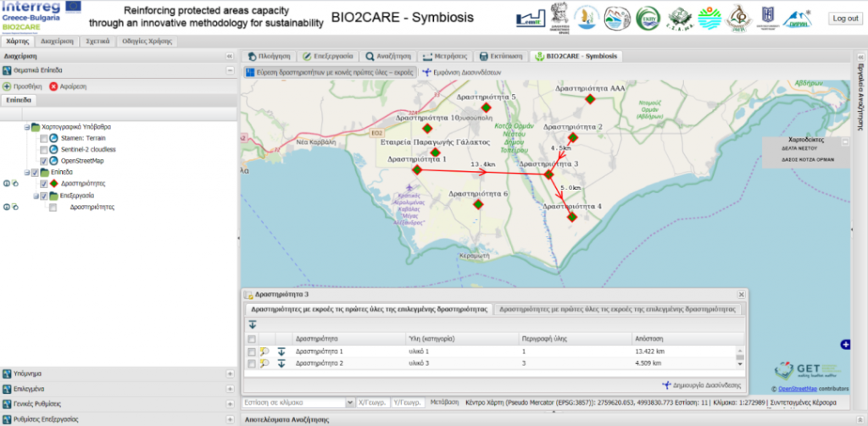Uncheck the OpenStreetMap layer checkbox
Image resolution: width=868 pixels, height=426 pixels.
(44, 161)
